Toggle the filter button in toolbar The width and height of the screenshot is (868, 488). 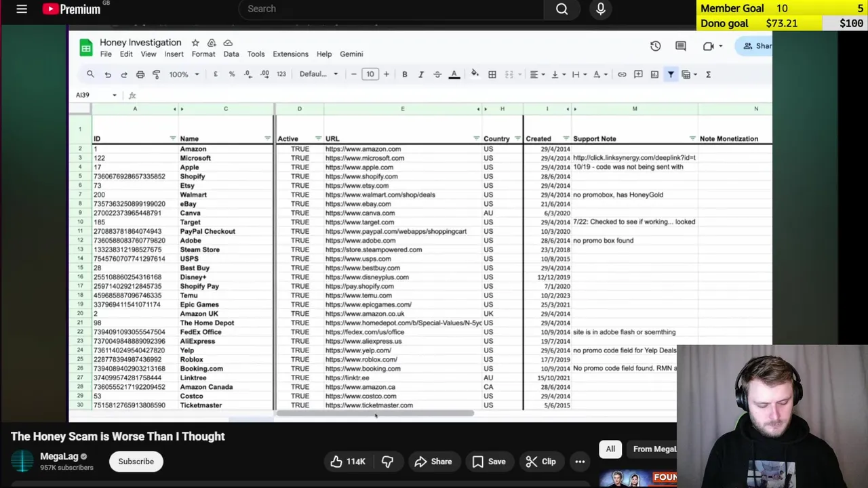(671, 74)
